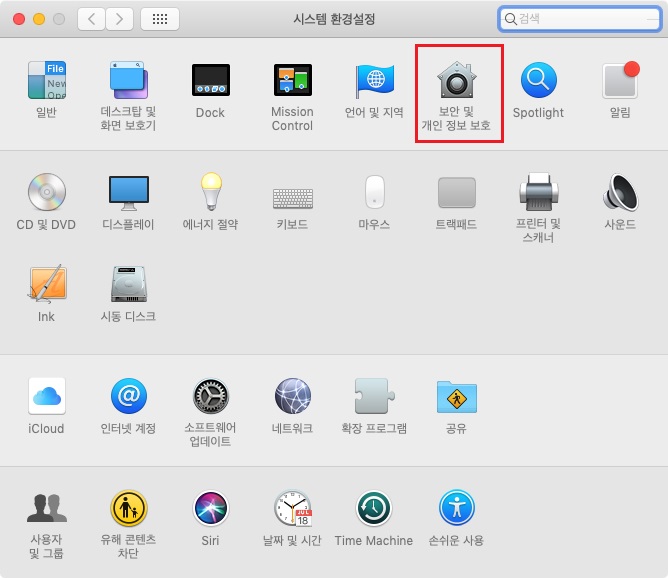Image resolution: width=668 pixels, height=578 pixels.
Task: Close the 시스템 환경설정 window
Action: (19, 19)
